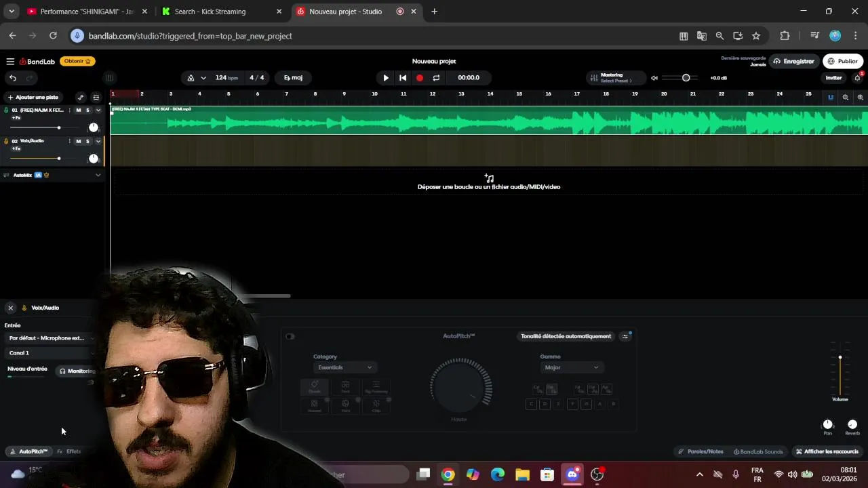This screenshot has height=488, width=868.
Task: Click the Obtenir membership button
Action: [77, 61]
